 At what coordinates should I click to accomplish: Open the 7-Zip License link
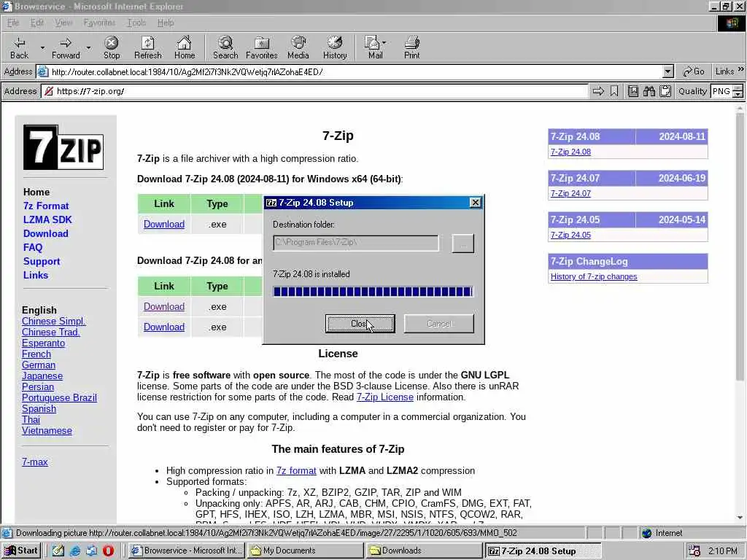click(385, 397)
